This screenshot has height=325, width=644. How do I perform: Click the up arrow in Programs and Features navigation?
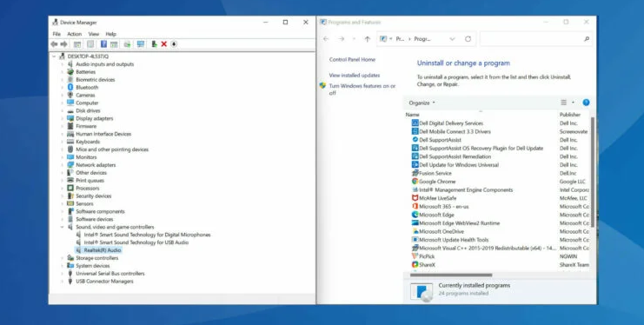click(367, 39)
